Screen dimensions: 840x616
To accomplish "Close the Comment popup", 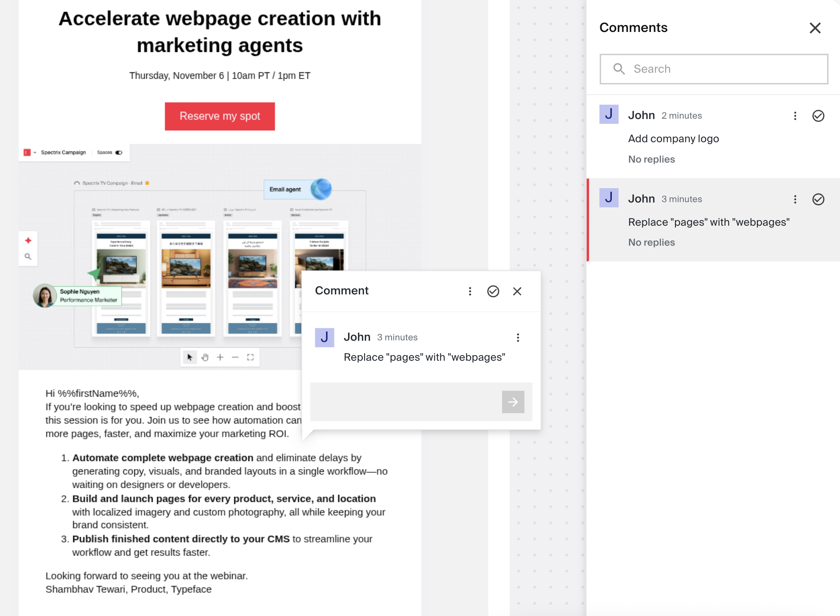I will [517, 291].
